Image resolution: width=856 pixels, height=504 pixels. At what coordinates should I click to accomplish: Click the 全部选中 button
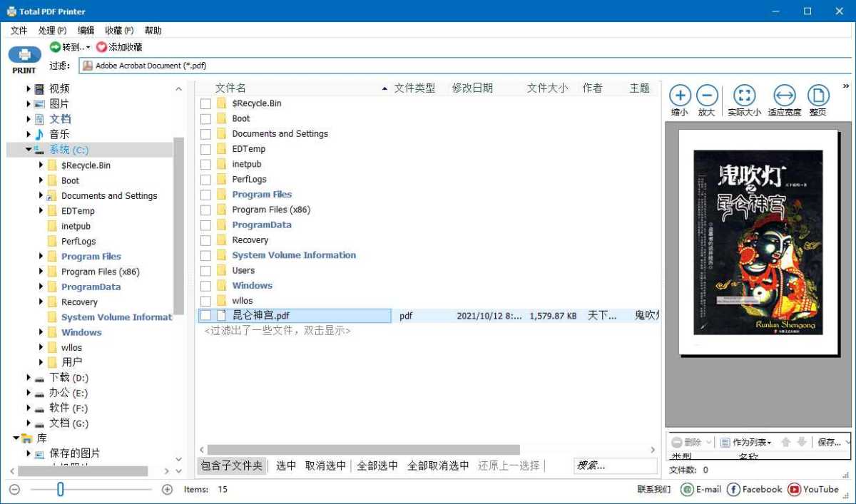pos(377,466)
